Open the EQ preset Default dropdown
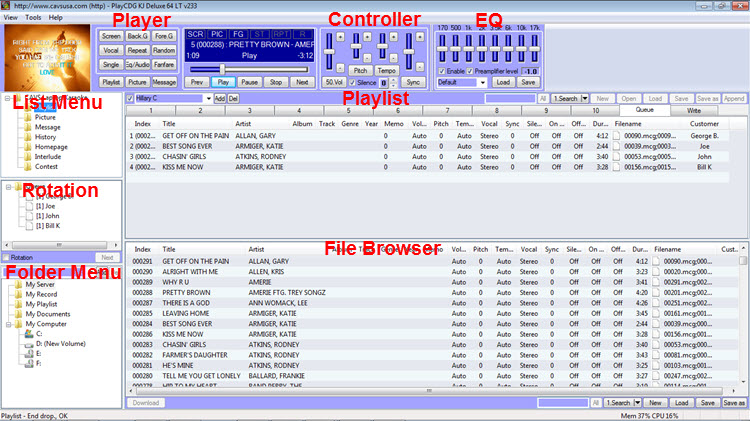The height and width of the screenshot is (421, 750). point(482,82)
